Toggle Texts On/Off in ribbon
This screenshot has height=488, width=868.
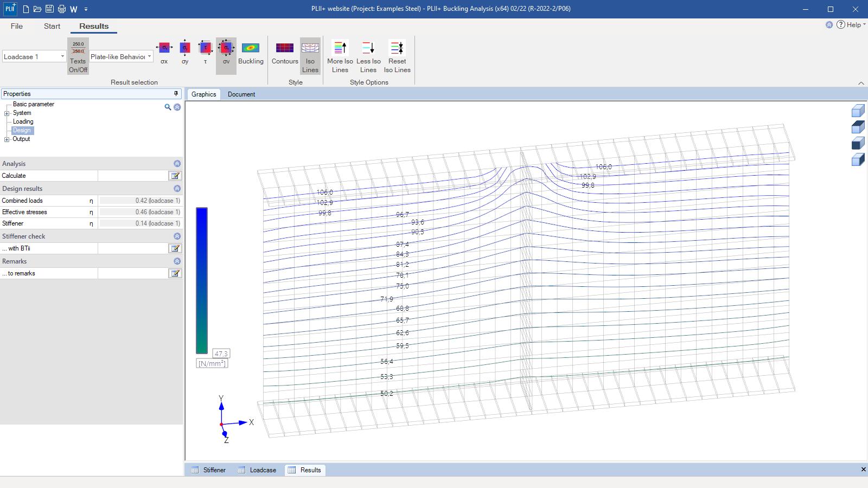tap(78, 56)
